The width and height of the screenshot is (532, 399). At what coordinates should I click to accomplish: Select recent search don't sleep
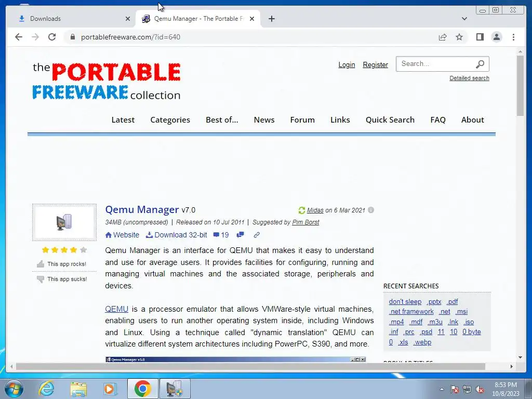(405, 302)
